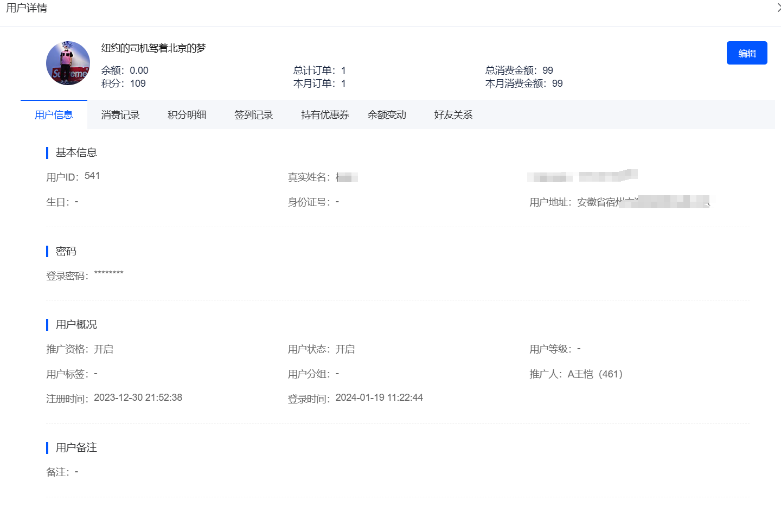Image resolution: width=781 pixels, height=532 pixels.
Task: Click the masked 登录密码 value
Action: 108,274
